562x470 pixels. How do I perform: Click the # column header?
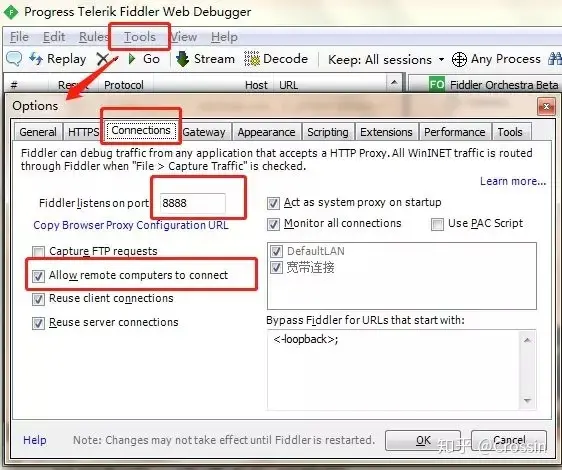point(14,85)
